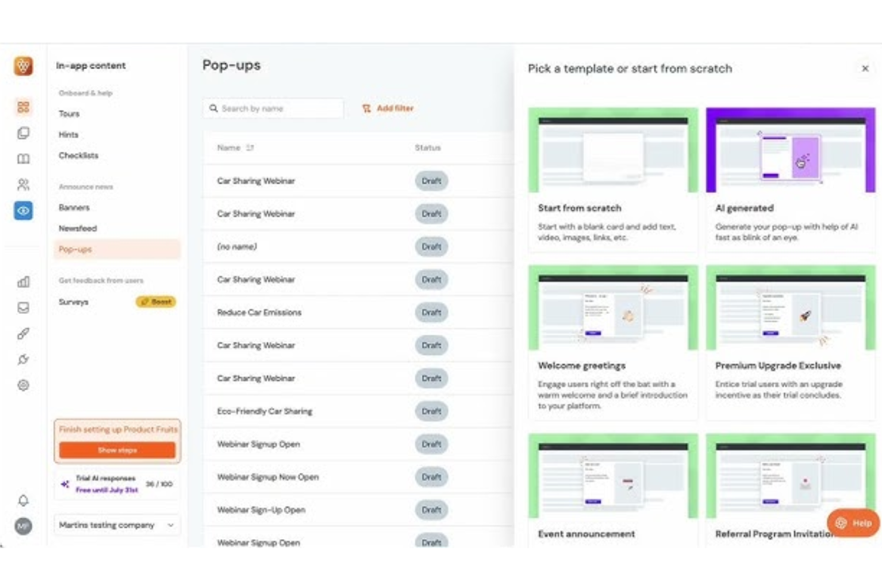Open the Checklists section
Screen dimensions: 882x588
tap(78, 155)
